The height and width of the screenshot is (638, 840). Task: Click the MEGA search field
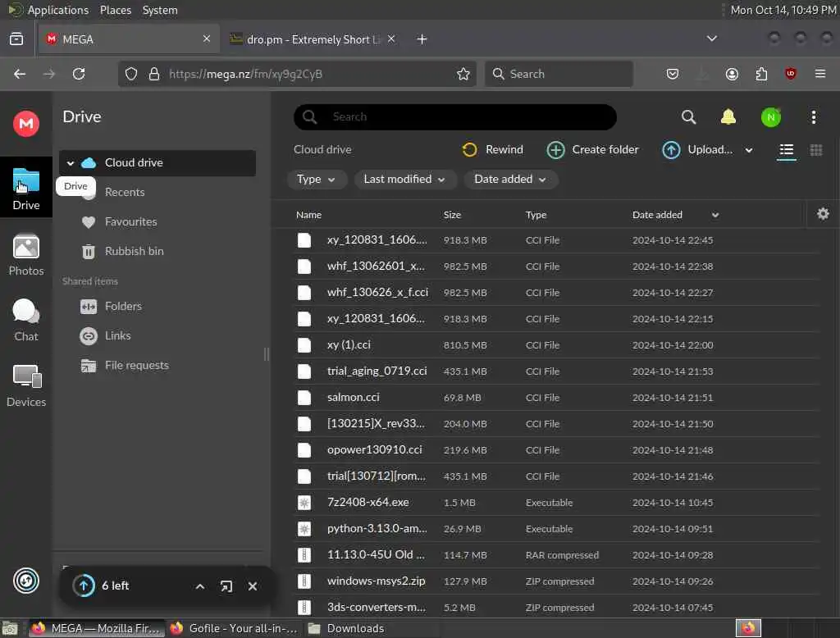click(454, 116)
